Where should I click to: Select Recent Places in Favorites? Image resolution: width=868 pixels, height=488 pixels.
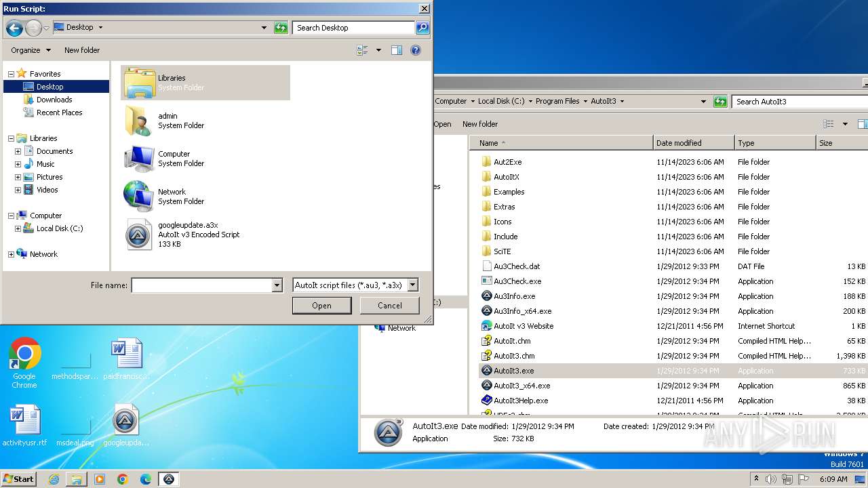coord(60,113)
